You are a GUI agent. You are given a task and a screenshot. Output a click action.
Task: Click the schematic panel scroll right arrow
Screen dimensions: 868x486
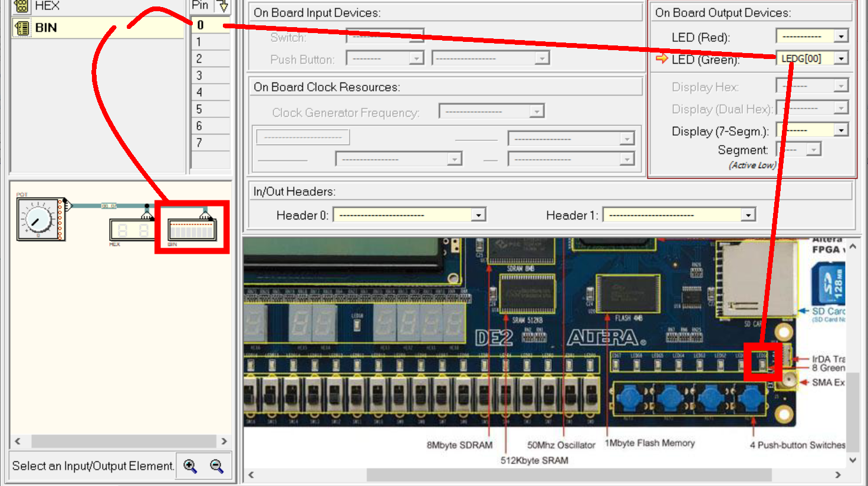[x=224, y=441]
